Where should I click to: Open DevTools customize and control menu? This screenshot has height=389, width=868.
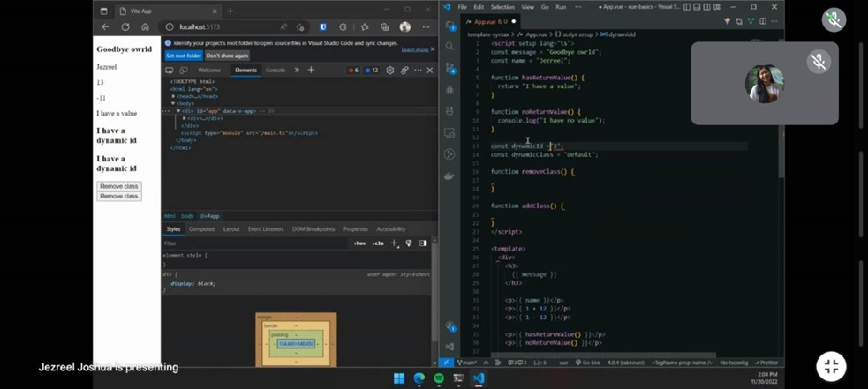point(418,71)
